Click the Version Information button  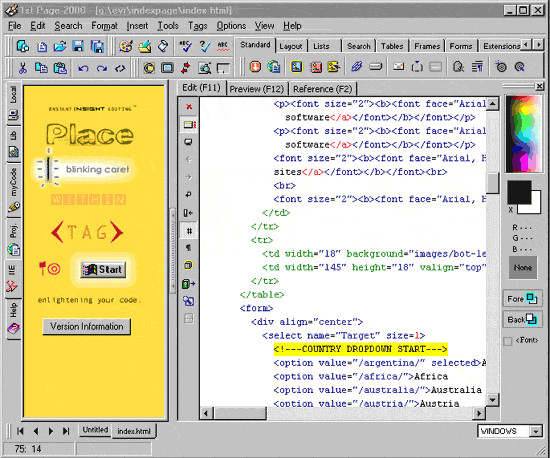tap(87, 326)
